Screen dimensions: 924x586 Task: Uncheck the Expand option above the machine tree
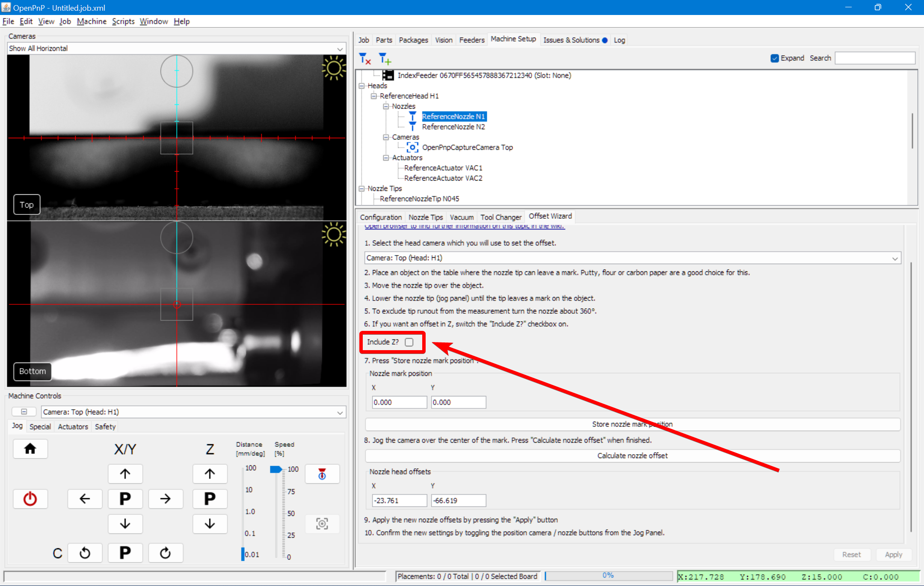[x=775, y=58]
